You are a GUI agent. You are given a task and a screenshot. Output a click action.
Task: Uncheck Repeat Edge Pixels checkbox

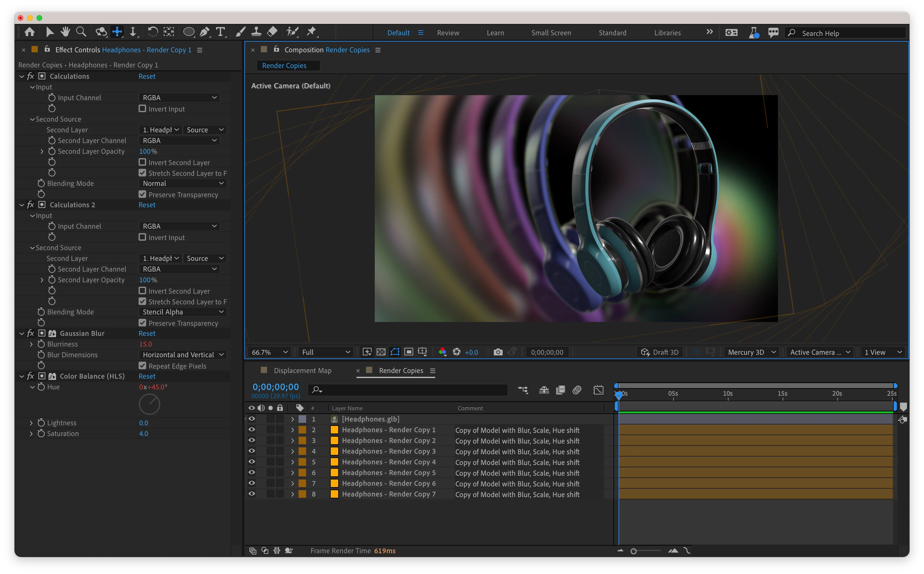pyautogui.click(x=142, y=366)
